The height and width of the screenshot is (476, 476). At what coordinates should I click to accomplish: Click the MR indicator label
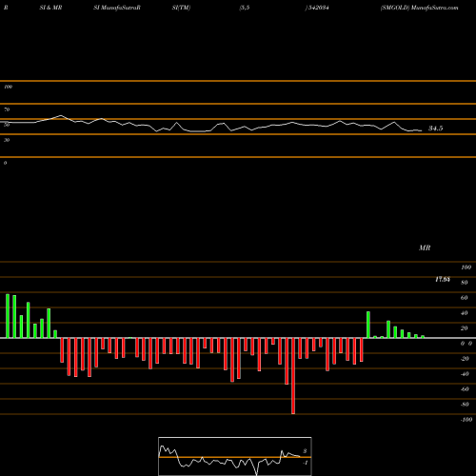pyautogui.click(x=425, y=248)
